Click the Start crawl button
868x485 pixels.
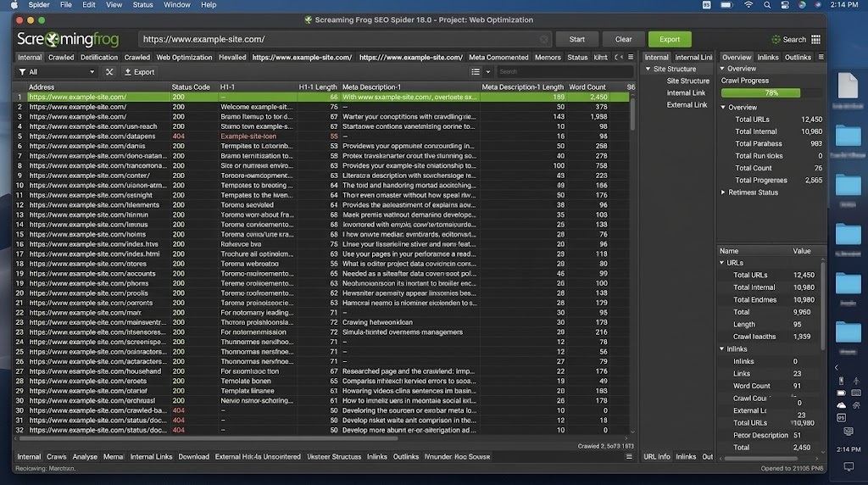pos(576,39)
